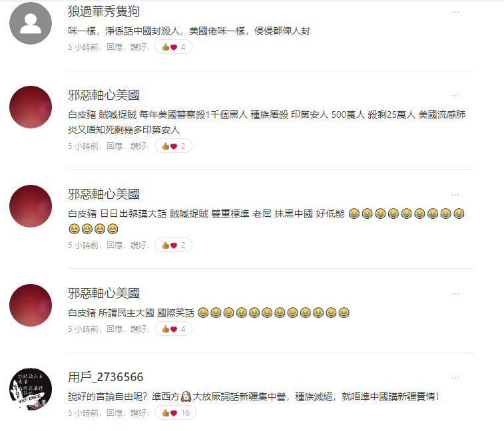This screenshot has width=504, height=431.
Task: Click the red avatar beside the 國際笑話 comment
Action: pyautogui.click(x=31, y=305)
